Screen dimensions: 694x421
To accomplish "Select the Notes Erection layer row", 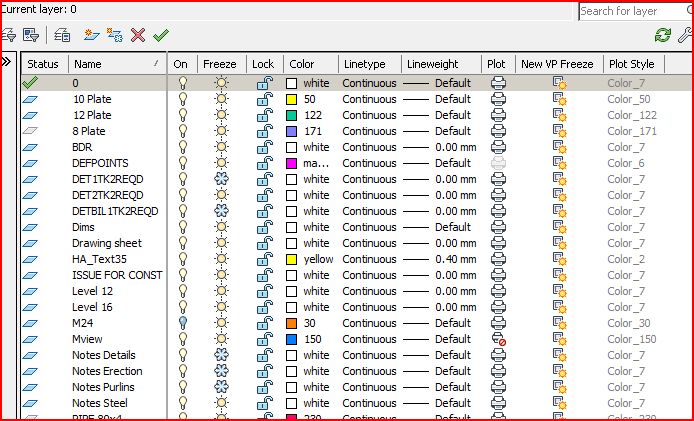I will [x=107, y=371].
